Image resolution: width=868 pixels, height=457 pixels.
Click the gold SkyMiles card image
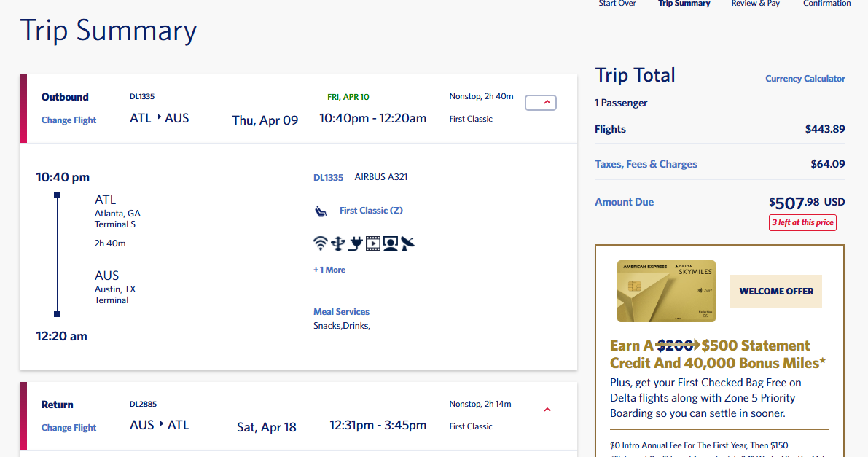[x=666, y=292]
